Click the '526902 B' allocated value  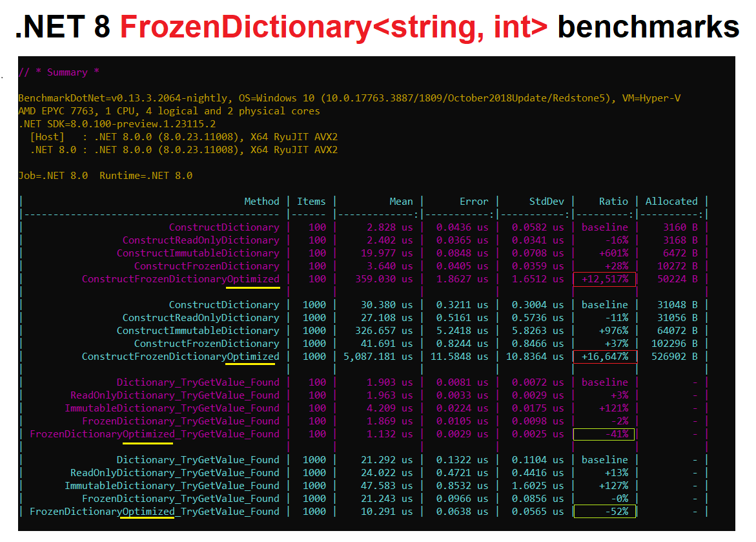coord(675,357)
